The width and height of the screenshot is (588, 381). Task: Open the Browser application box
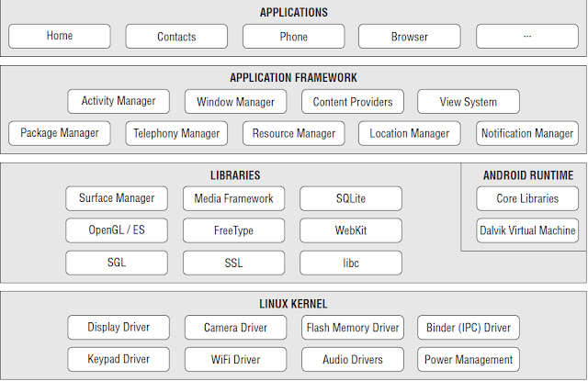(410, 37)
